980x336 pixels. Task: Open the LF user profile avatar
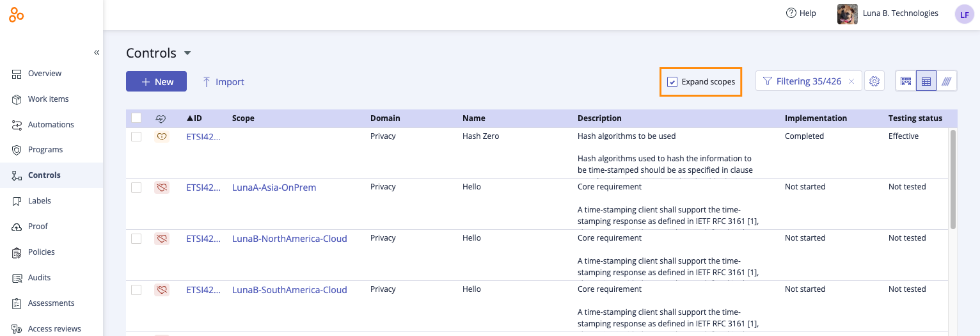[x=964, y=14]
